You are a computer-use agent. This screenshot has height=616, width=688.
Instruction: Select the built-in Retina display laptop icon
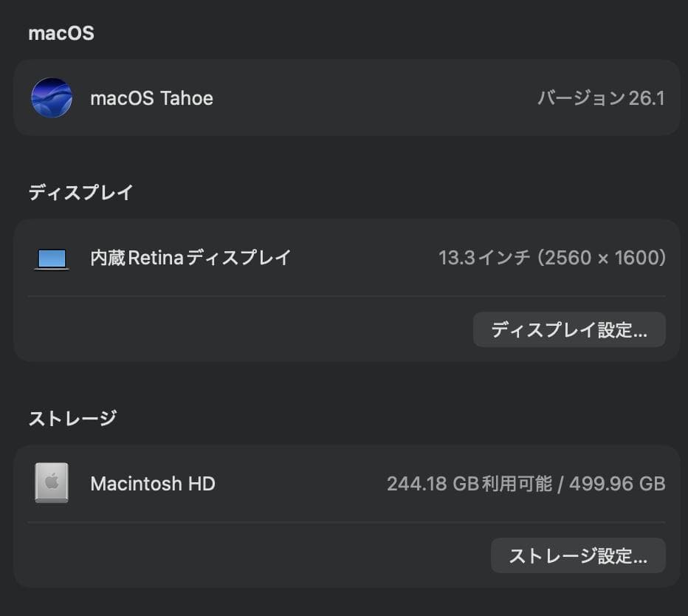51,258
